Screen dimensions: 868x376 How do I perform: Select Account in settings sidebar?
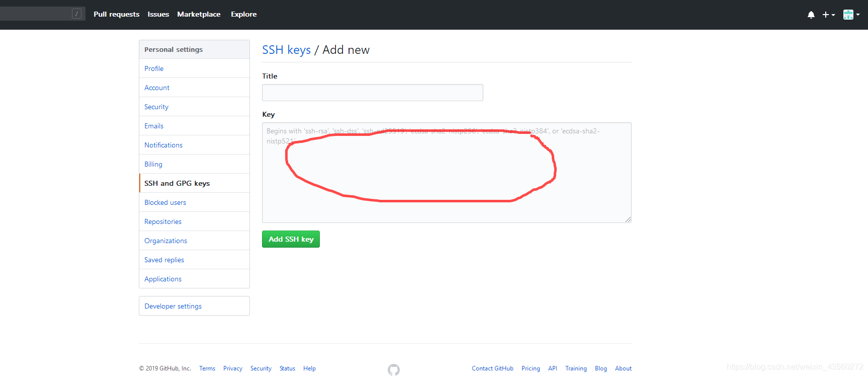(194, 88)
